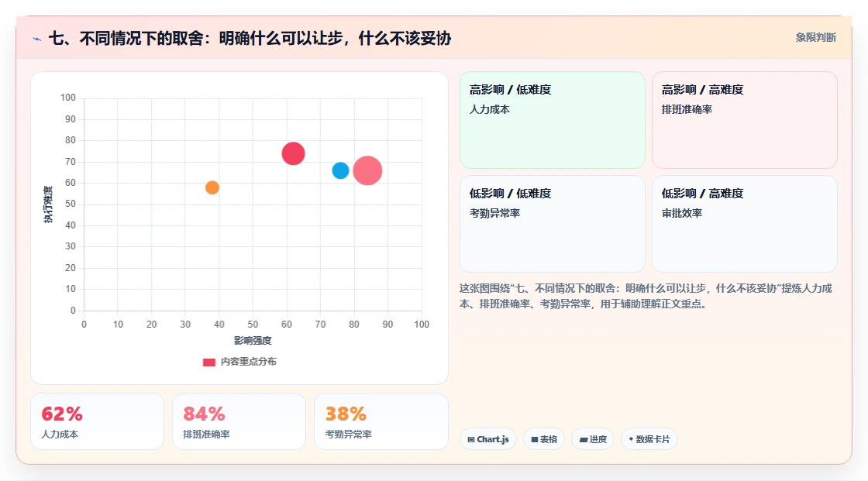Click the chart icon in Chart.js chip
Viewport: 868px width, 481px height.
coord(471,439)
